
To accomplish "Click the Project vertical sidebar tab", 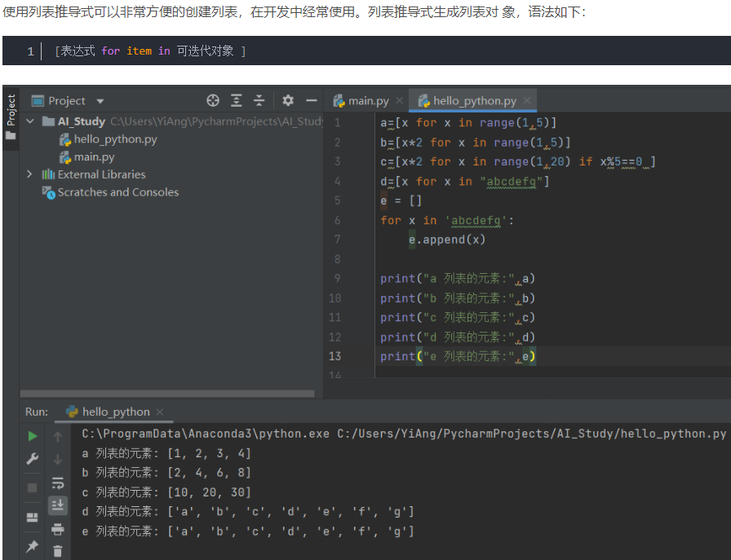I will click(x=11, y=110).
